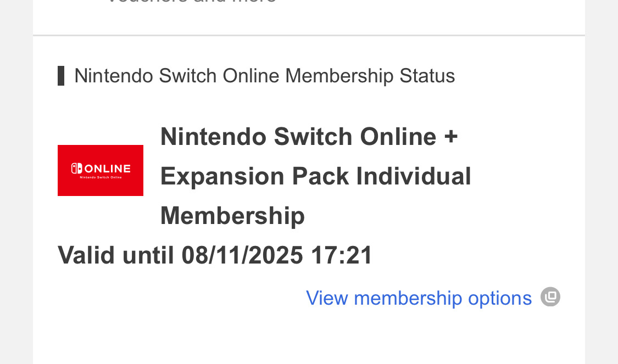Click the small Nintendo Switch Online logo caption
Viewport: 618px width, 364px height.
tap(101, 177)
